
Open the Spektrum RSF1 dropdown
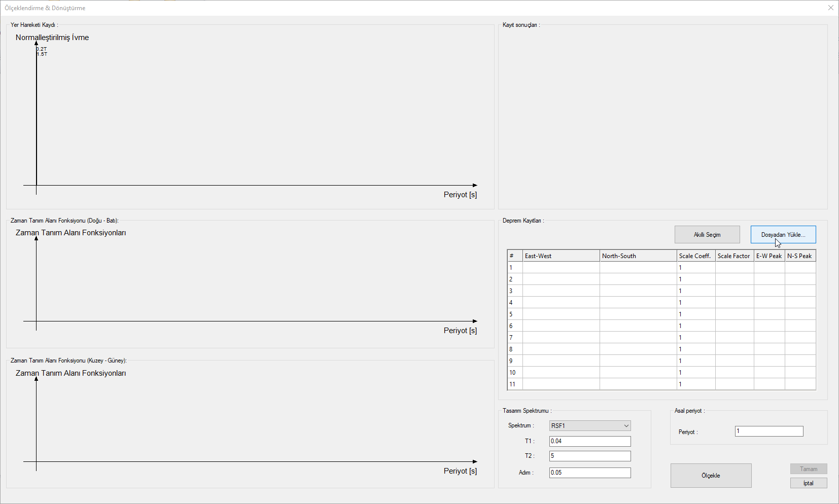pos(590,426)
